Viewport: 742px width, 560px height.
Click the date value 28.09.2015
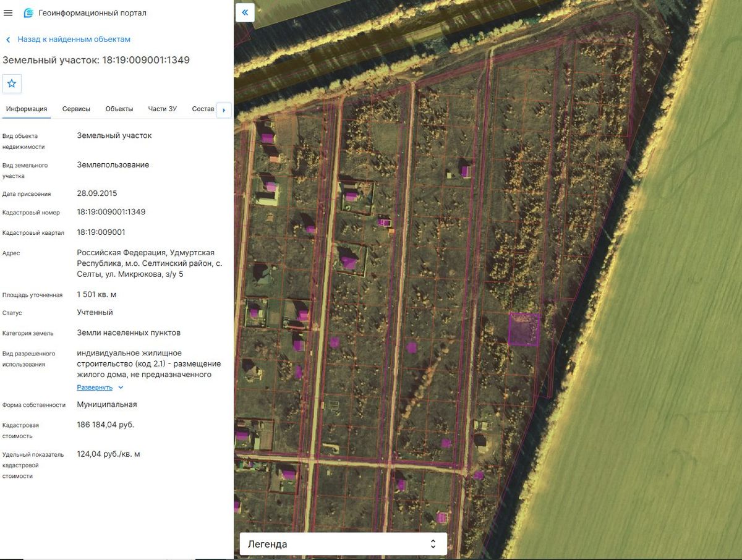coord(97,193)
